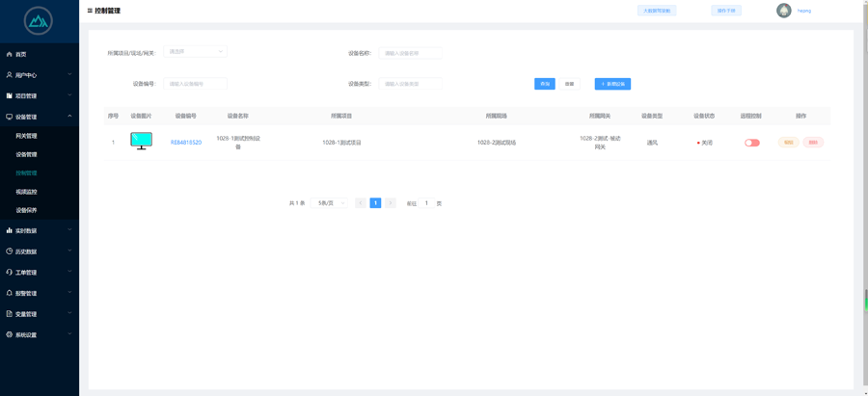Click the 新增设备 add device button

612,84
